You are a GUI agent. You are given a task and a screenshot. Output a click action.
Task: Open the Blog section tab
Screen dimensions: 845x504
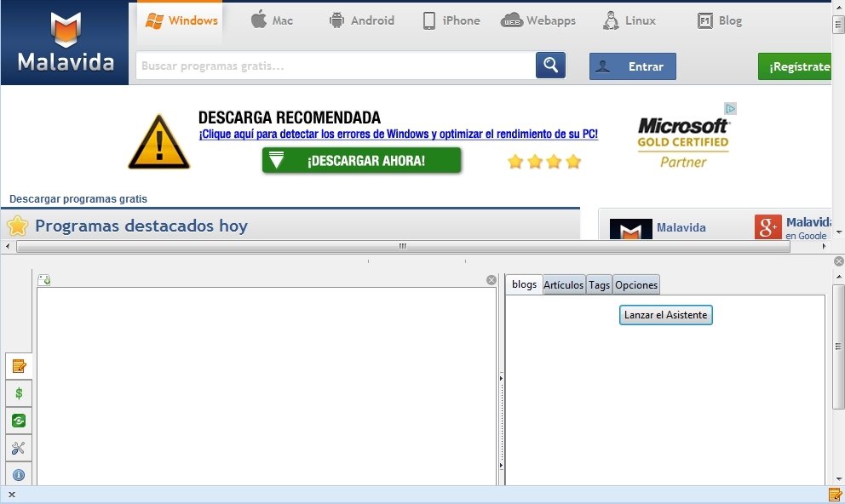(x=720, y=20)
